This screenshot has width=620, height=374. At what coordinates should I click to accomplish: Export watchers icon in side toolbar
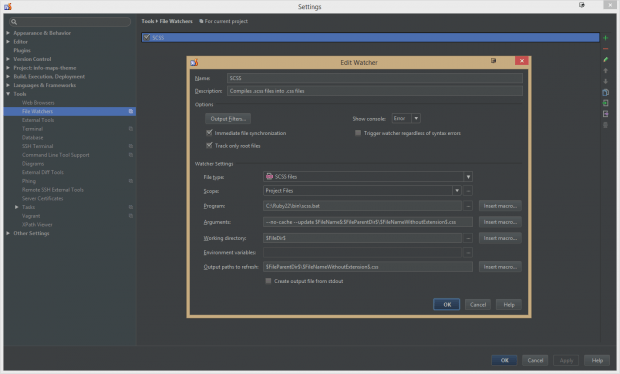tap(605, 114)
